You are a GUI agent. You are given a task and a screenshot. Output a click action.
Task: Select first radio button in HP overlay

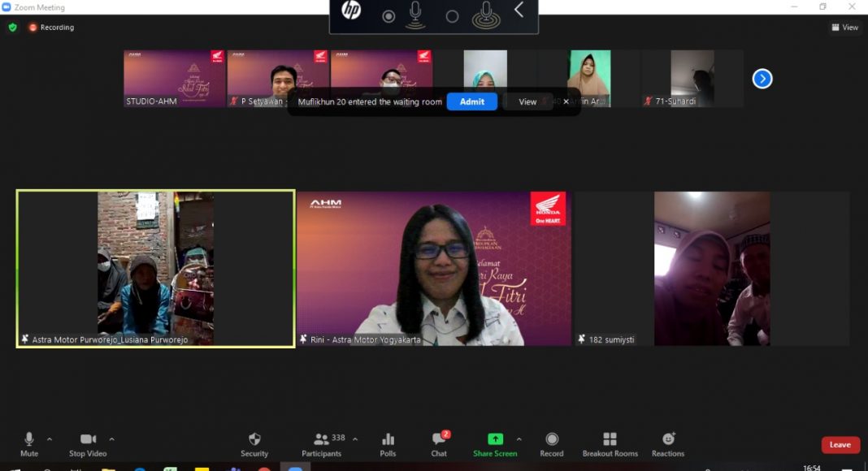tap(388, 16)
